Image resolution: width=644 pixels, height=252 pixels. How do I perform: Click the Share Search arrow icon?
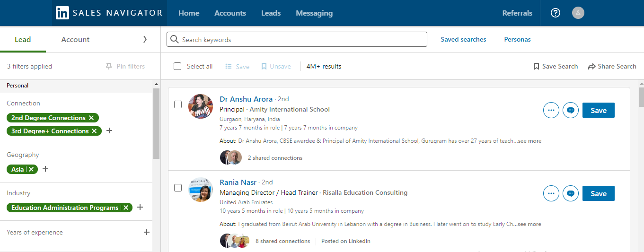591,66
